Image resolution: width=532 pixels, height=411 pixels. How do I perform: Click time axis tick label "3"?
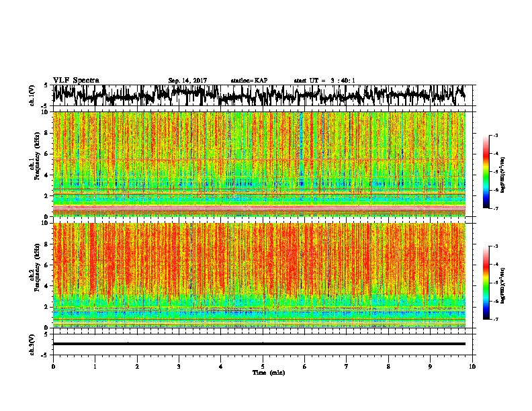click(179, 367)
